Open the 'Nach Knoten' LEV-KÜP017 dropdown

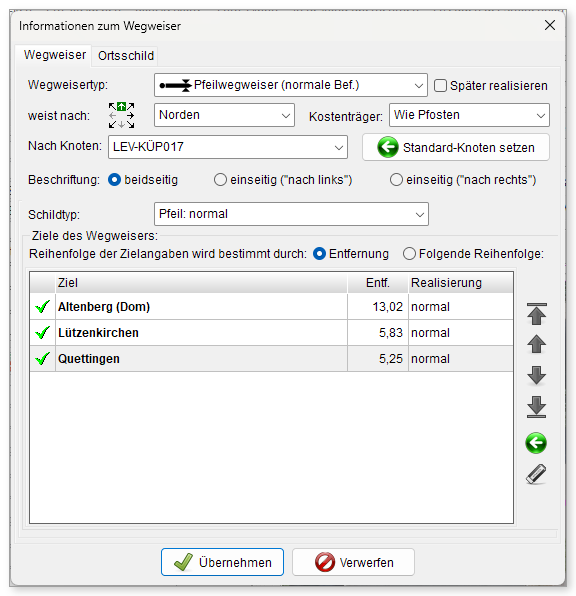228,147
